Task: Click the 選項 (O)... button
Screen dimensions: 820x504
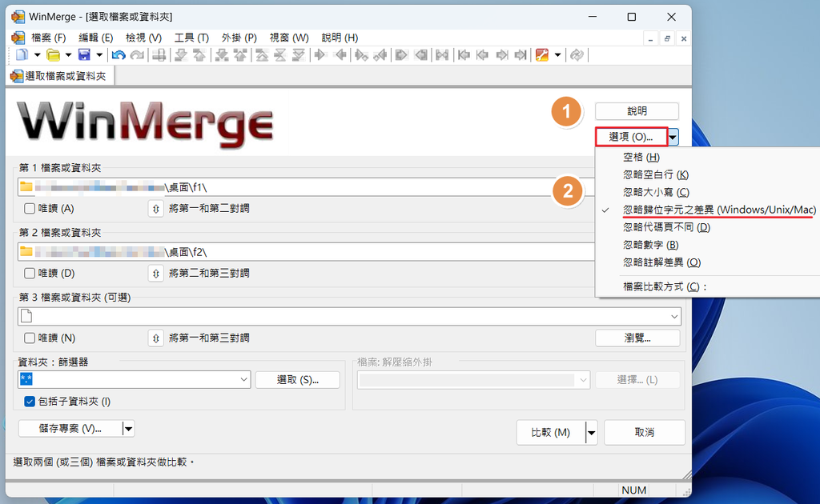Action: click(x=631, y=137)
